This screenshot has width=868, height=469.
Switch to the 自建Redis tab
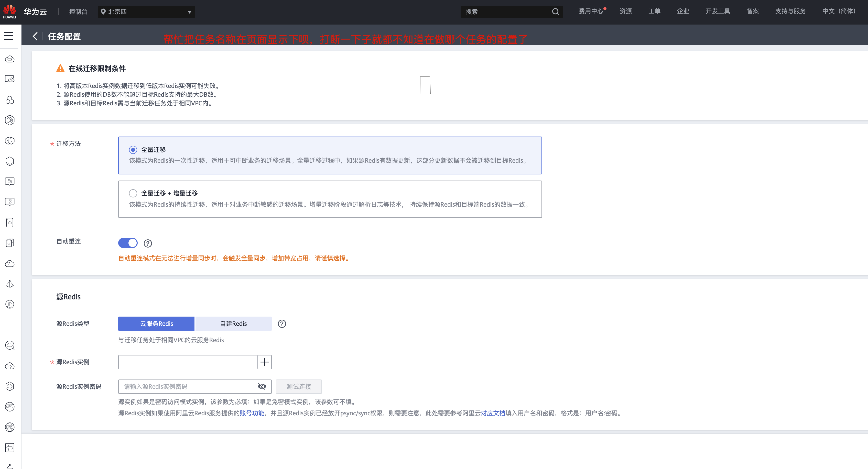pos(234,324)
